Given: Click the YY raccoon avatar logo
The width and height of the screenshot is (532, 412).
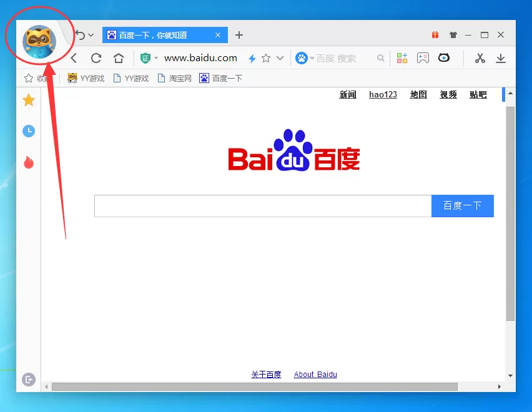Looking at the screenshot, I should [x=39, y=42].
